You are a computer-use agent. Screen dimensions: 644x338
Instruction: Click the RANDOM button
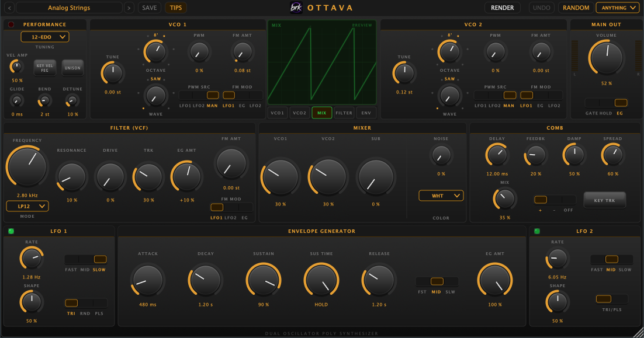576,8
